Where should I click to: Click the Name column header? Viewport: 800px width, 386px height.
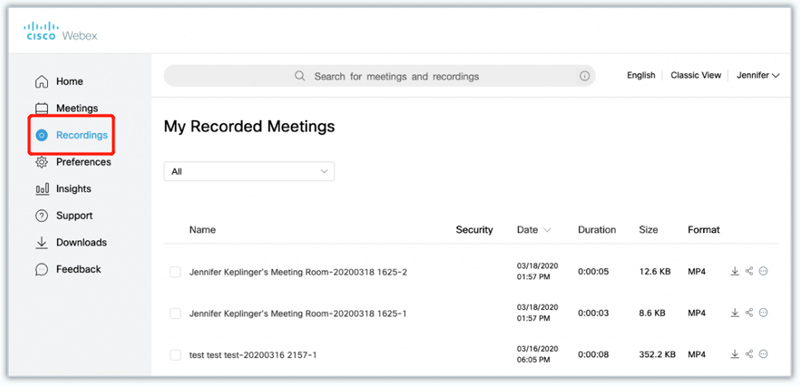(202, 230)
